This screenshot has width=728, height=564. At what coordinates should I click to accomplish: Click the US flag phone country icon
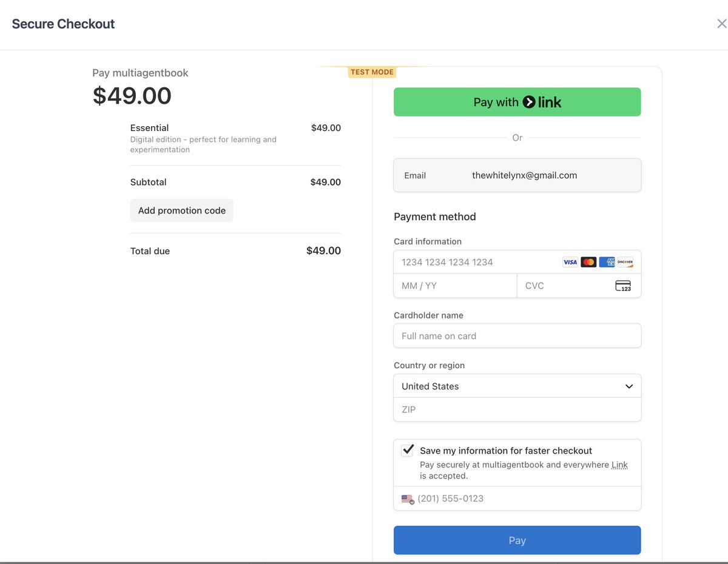[x=407, y=499]
